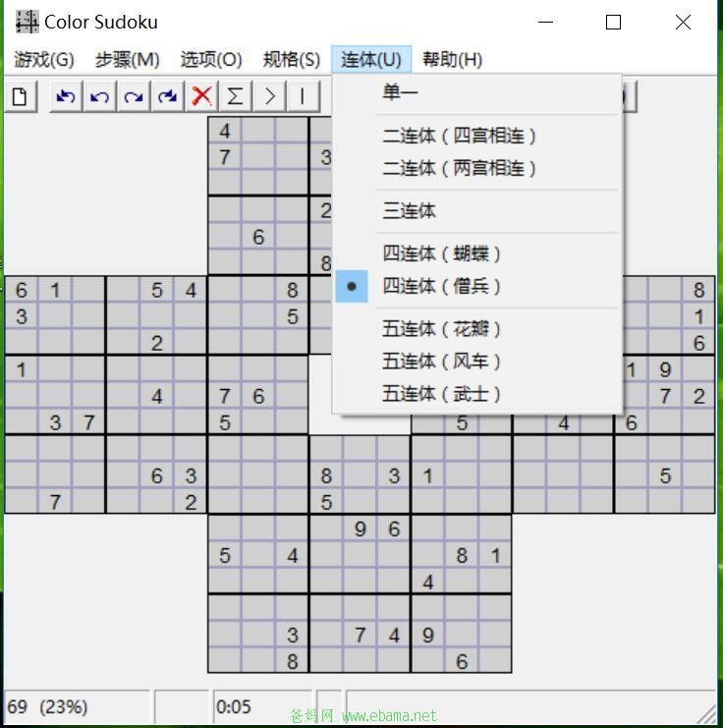
Task: Choose 五连体（花瓣） petal layout
Action: pyautogui.click(x=477, y=329)
